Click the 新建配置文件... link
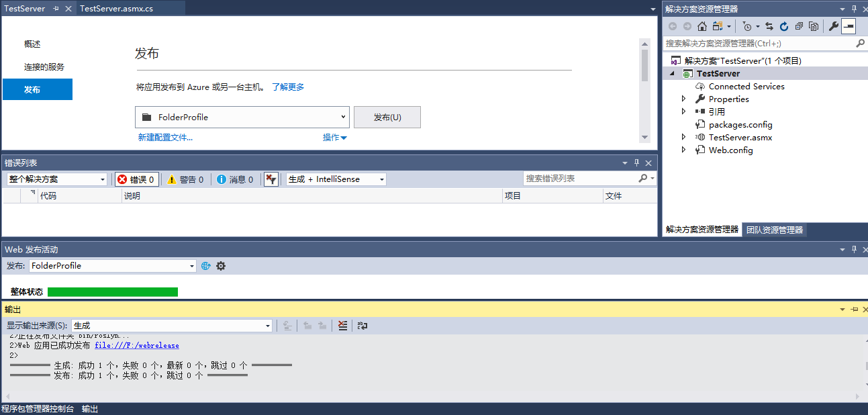Viewport: 868px width, 415px height. pos(165,137)
